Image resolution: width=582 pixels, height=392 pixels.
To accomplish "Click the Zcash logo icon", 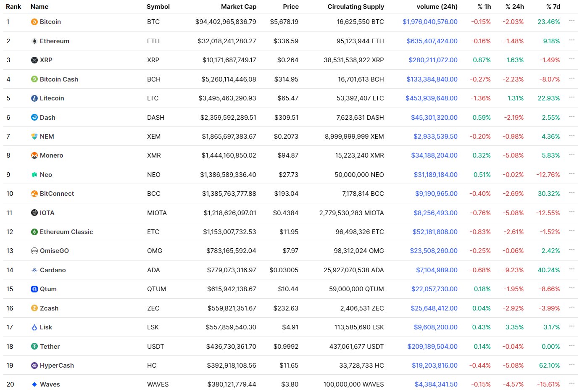I will click(34, 308).
